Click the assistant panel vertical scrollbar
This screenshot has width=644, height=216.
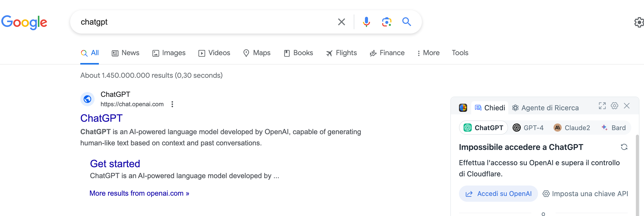(x=637, y=175)
